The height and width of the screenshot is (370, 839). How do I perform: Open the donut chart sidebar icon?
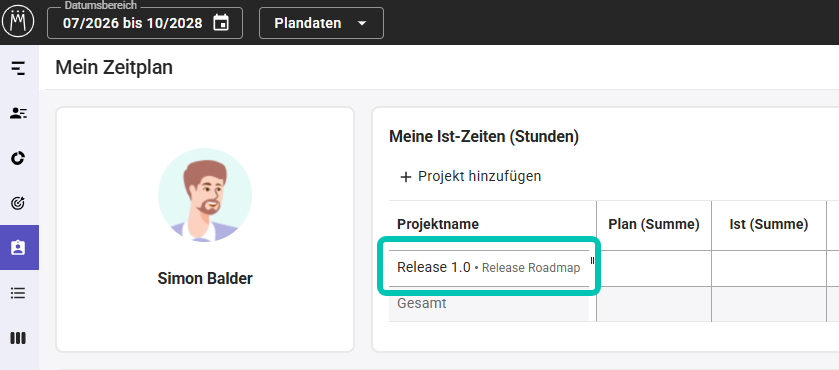pyautogui.click(x=19, y=158)
